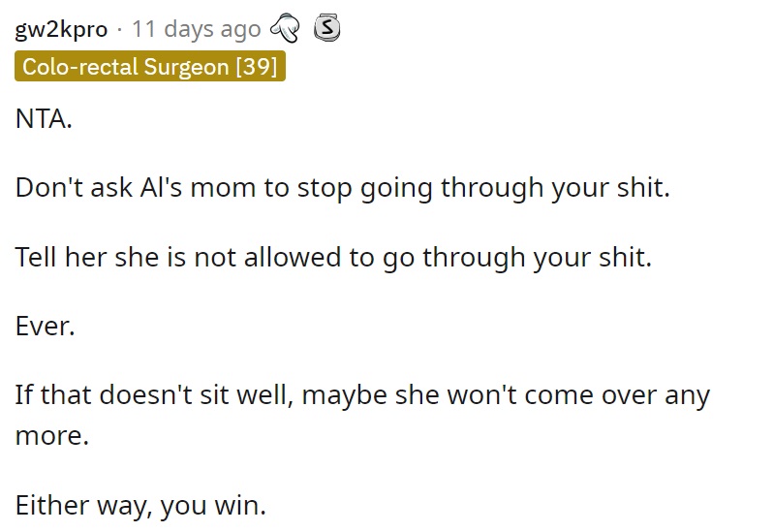Image resolution: width=774 pixels, height=532 pixels.
Task: Click the closing line 'Either way, you win.'
Action: 140,505
